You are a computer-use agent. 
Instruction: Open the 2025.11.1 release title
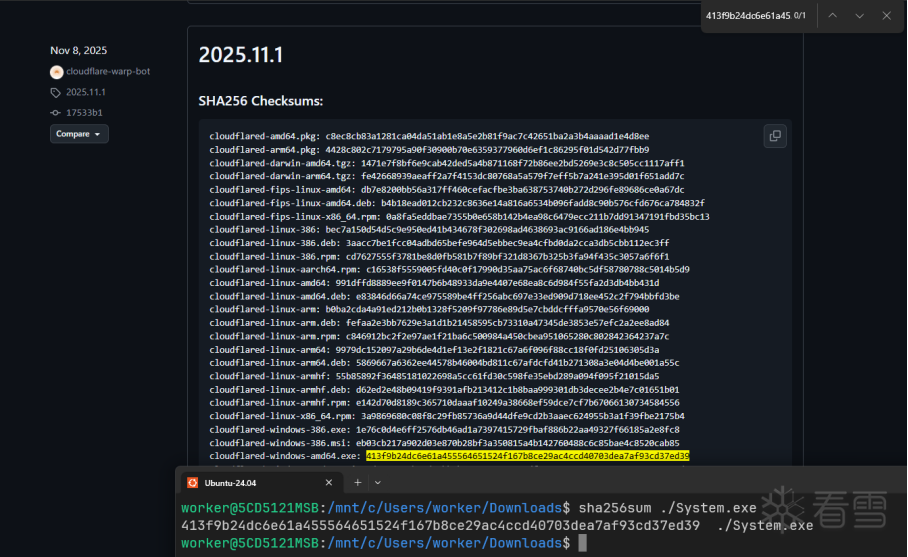pos(241,55)
